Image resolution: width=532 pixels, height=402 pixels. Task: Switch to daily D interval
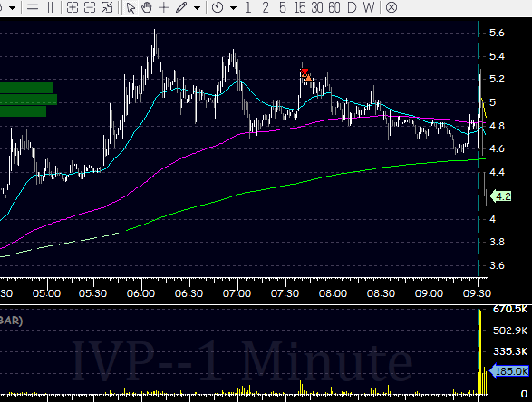[x=352, y=7]
